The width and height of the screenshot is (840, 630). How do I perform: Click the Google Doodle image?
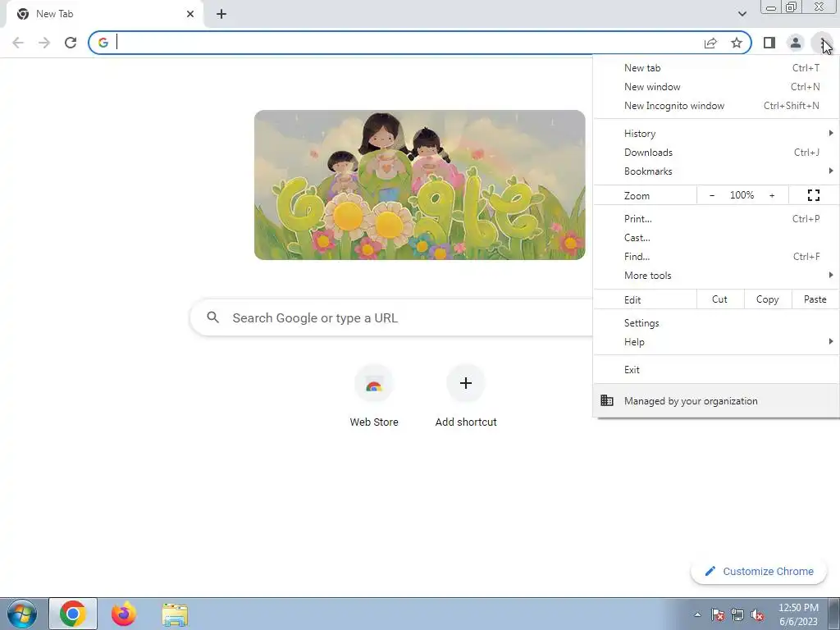419,185
